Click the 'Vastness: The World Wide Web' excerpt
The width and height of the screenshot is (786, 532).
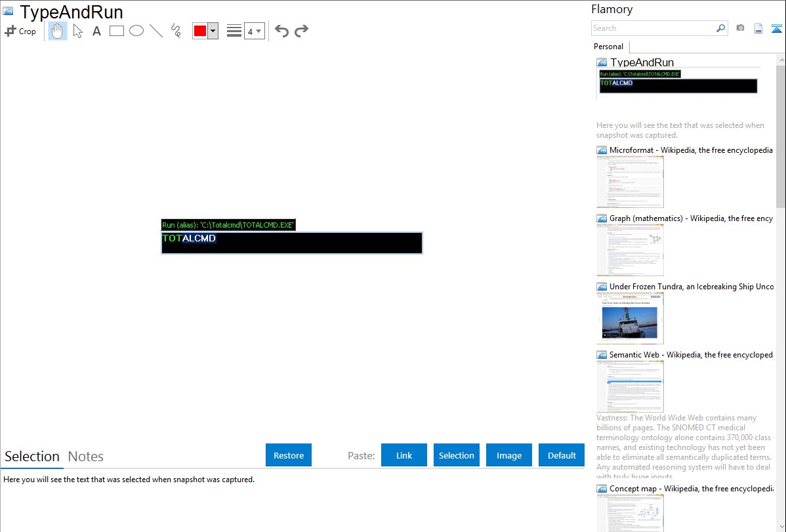pos(684,447)
